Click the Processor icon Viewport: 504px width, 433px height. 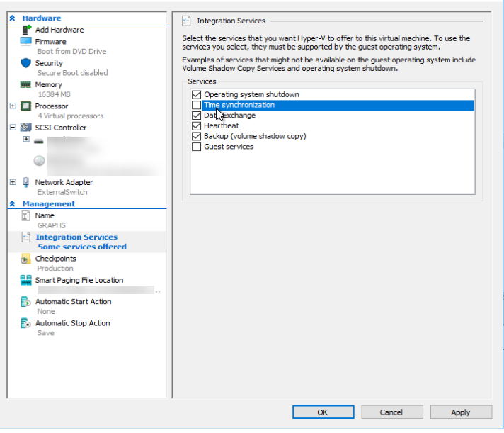coord(25,106)
